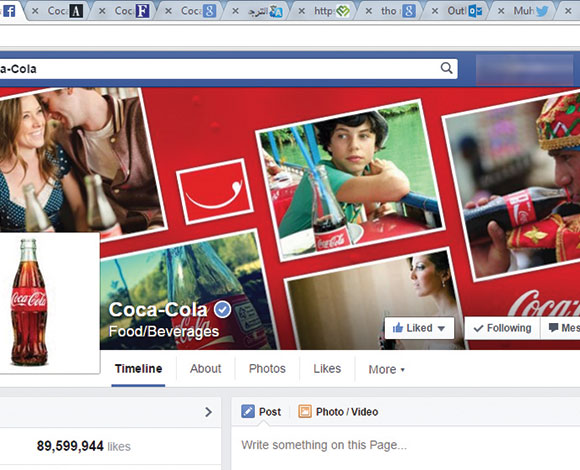This screenshot has height=470, width=580.
Task: Open the Coca-Cola bottle profile picture
Action: click(x=50, y=302)
